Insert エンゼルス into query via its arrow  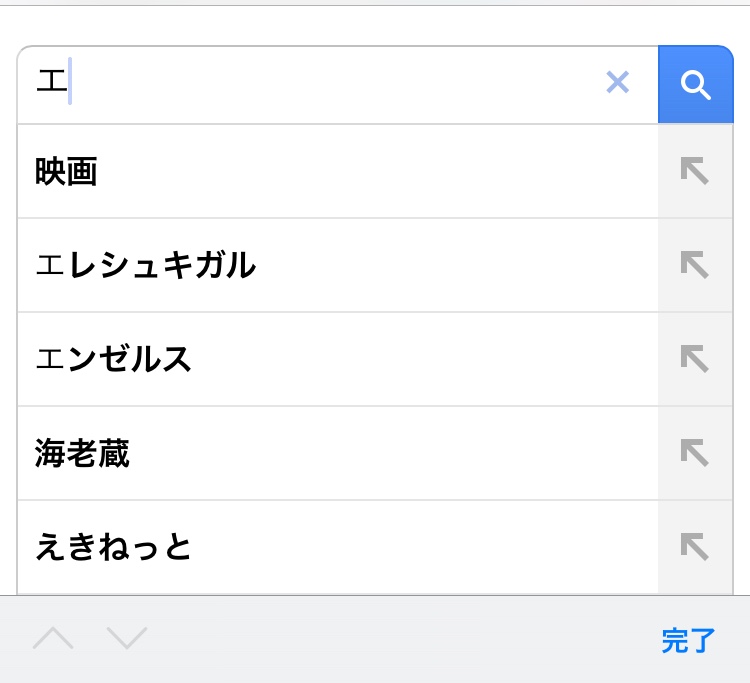[695, 359]
